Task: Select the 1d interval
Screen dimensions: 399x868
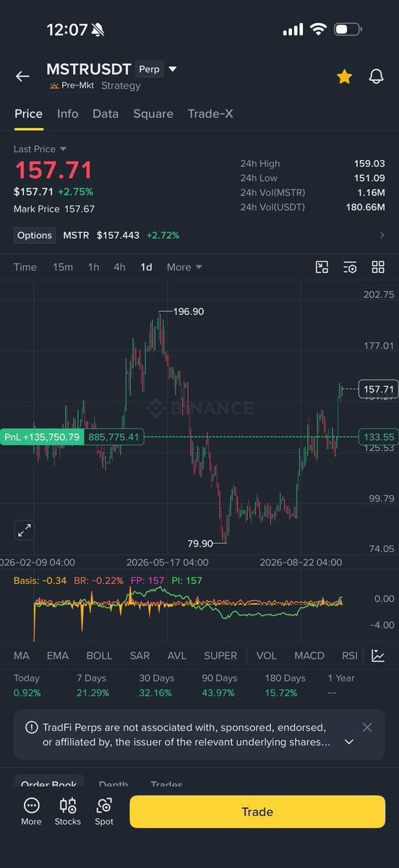Action: (146, 267)
